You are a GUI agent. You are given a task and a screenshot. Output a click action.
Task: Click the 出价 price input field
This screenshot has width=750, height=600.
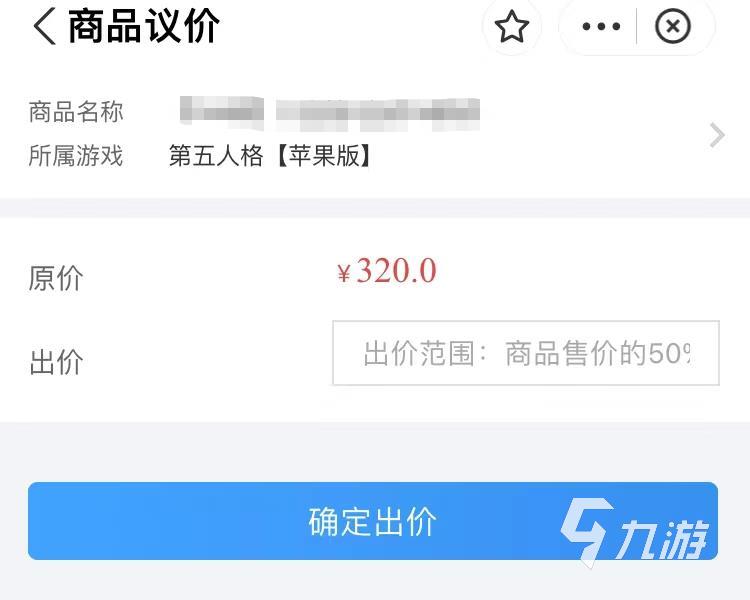(526, 353)
